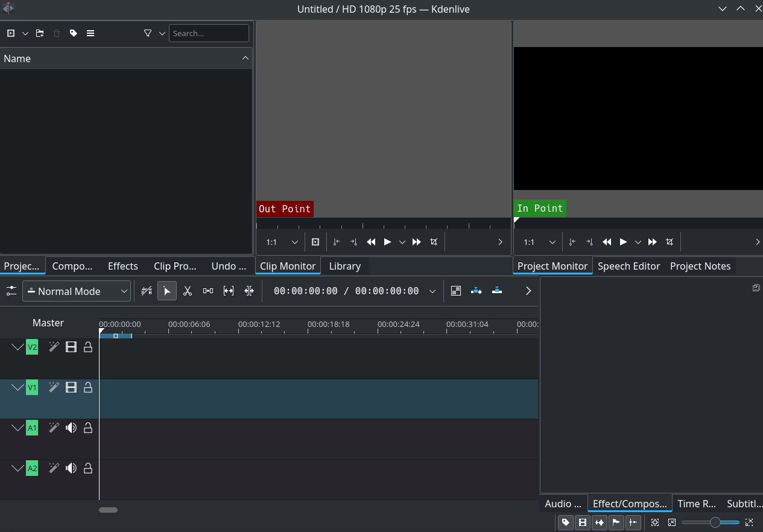Image resolution: width=763 pixels, height=532 pixels.
Task: Play in the Clip Monitor
Action: coord(388,242)
